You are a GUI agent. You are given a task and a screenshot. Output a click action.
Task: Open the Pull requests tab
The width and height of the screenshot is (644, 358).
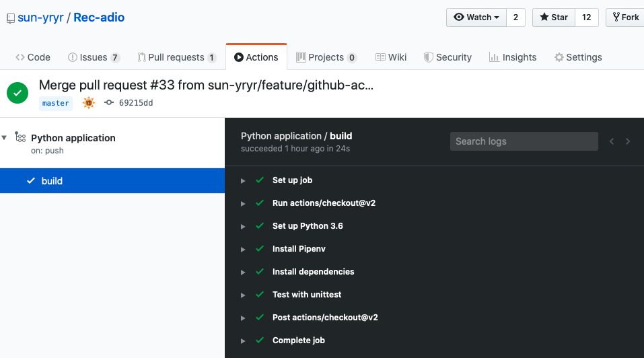(x=176, y=57)
